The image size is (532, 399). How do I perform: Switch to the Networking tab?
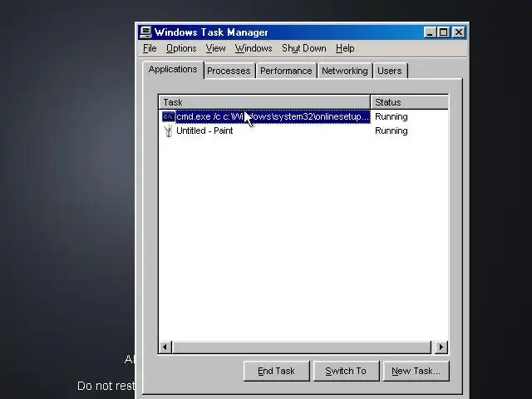click(345, 71)
